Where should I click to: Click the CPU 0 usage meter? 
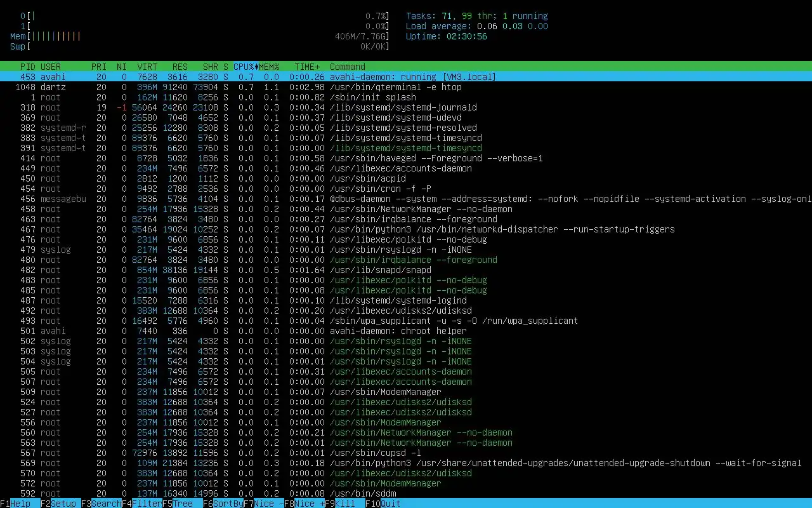pyautogui.click(x=206, y=16)
